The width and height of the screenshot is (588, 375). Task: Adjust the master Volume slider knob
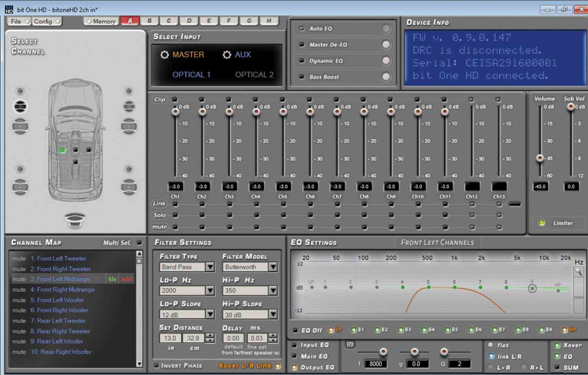coord(540,158)
